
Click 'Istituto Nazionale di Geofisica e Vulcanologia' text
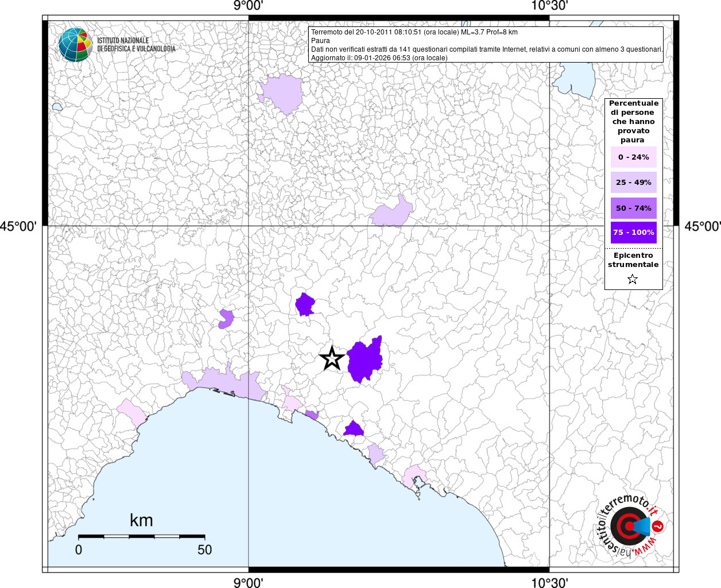click(136, 45)
